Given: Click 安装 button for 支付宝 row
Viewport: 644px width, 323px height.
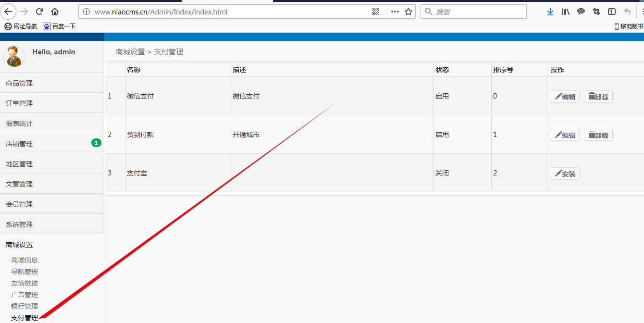Looking at the screenshot, I should [565, 174].
